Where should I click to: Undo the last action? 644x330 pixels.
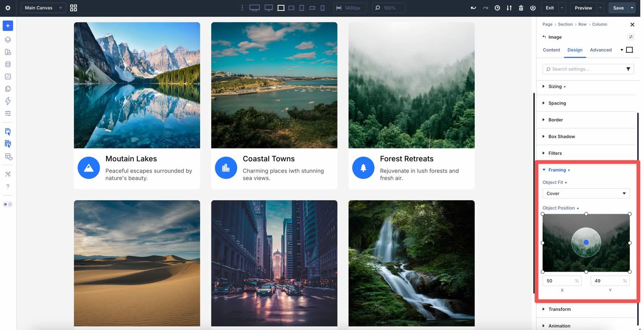[x=473, y=8]
